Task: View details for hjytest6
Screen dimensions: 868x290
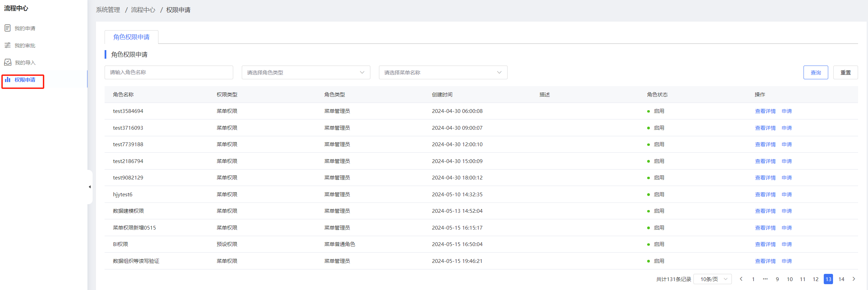Action: (765, 195)
